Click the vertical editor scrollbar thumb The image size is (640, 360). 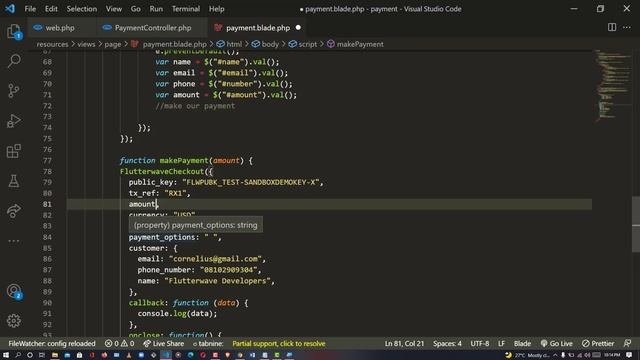point(636,224)
